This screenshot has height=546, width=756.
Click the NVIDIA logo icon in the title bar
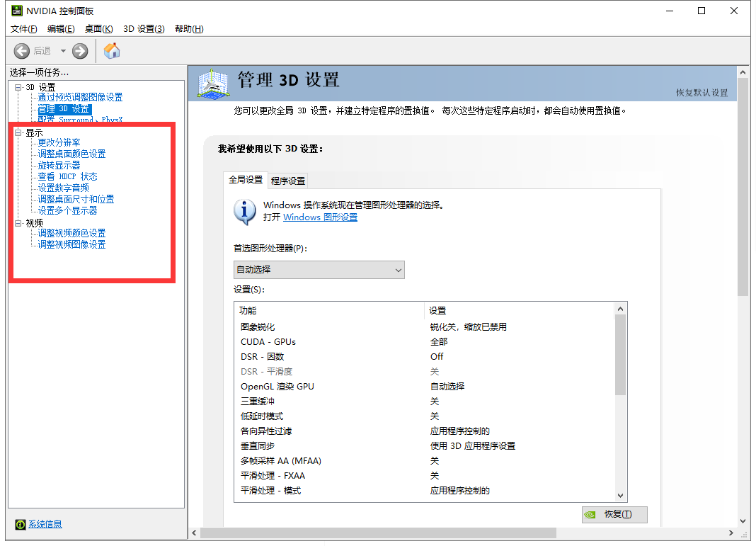(17, 11)
